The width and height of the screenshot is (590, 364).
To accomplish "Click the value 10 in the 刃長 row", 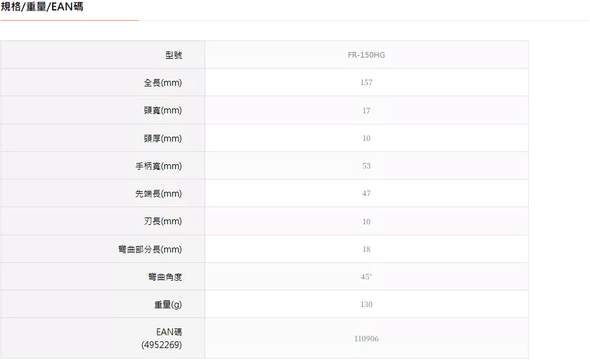I will [366, 221].
